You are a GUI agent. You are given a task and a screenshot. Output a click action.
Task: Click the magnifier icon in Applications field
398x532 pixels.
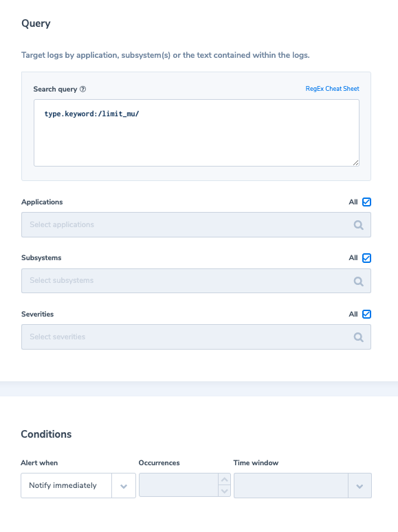pyautogui.click(x=358, y=225)
